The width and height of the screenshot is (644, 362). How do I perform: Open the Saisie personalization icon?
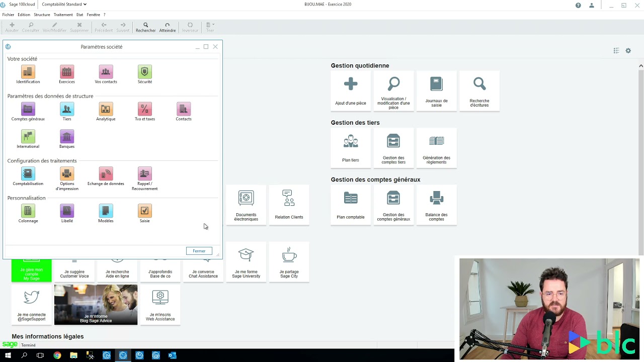(145, 211)
